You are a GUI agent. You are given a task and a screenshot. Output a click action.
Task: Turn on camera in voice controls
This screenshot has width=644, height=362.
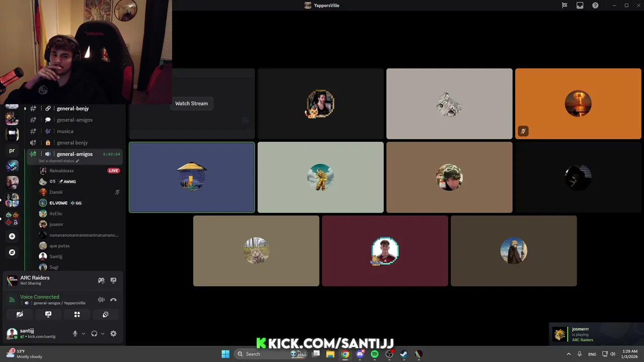20,314
